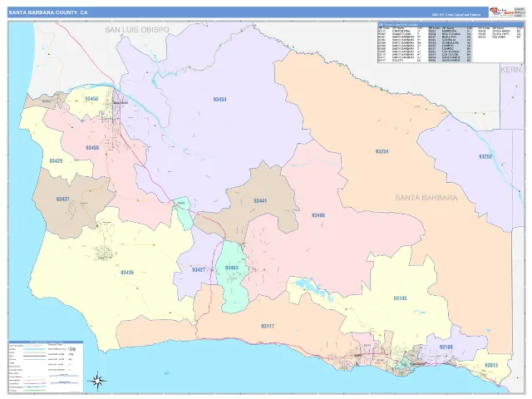
Task: Select the ZIP code label 93254
Action: pos(382,151)
